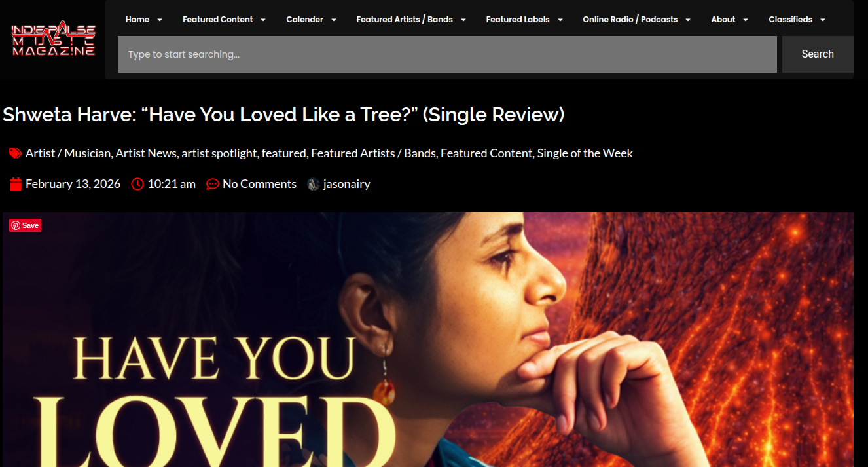This screenshot has width=868, height=467.
Task: Expand the Featured Content dropdown arrow
Action: [263, 20]
